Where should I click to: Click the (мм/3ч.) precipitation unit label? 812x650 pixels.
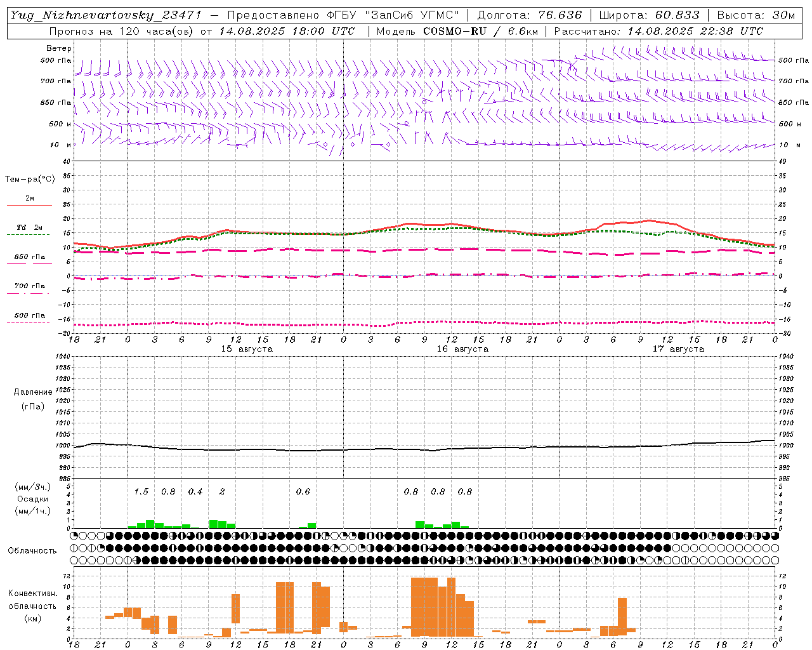[33, 487]
